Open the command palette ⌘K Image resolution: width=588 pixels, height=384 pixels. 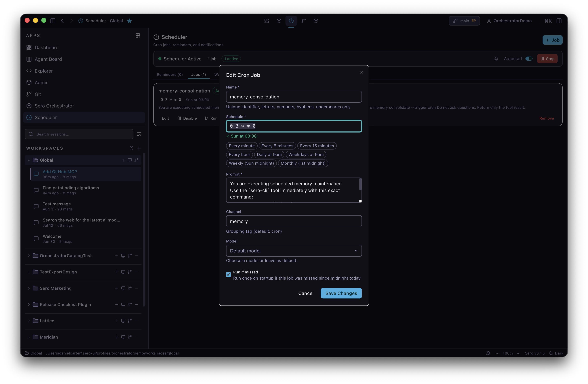click(x=548, y=21)
